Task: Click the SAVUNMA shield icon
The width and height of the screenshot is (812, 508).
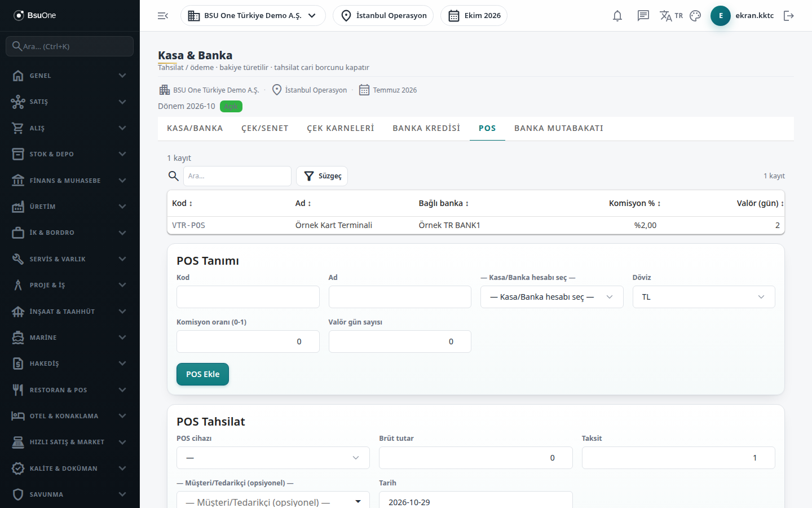Action: tap(18, 494)
